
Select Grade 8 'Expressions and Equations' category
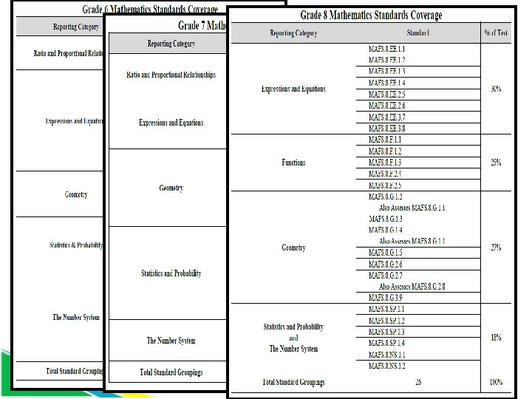(293, 89)
